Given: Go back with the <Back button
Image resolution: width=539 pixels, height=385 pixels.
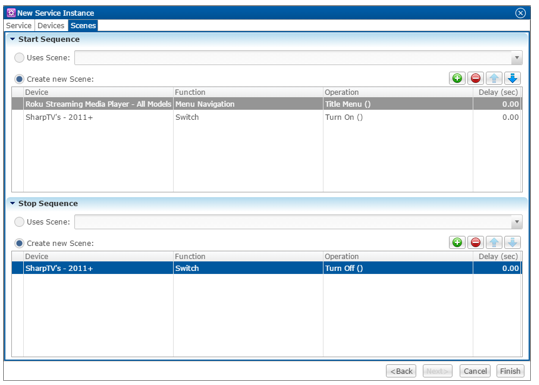Looking at the screenshot, I should (401, 371).
